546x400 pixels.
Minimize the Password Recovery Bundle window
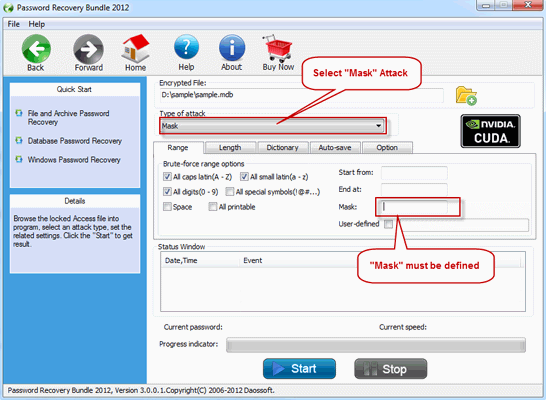(486, 5)
